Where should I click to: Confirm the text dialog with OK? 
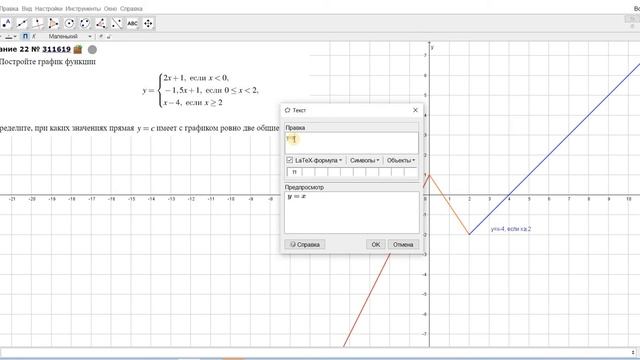[376, 244]
